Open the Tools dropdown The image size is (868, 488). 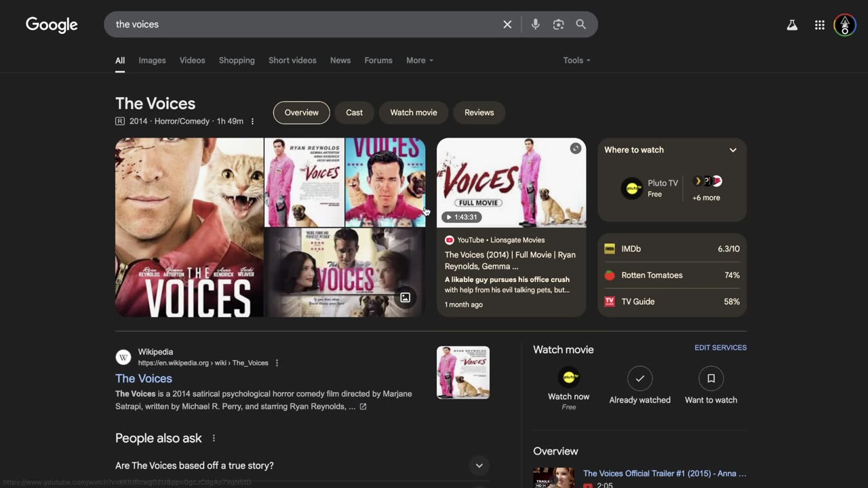(x=576, y=60)
